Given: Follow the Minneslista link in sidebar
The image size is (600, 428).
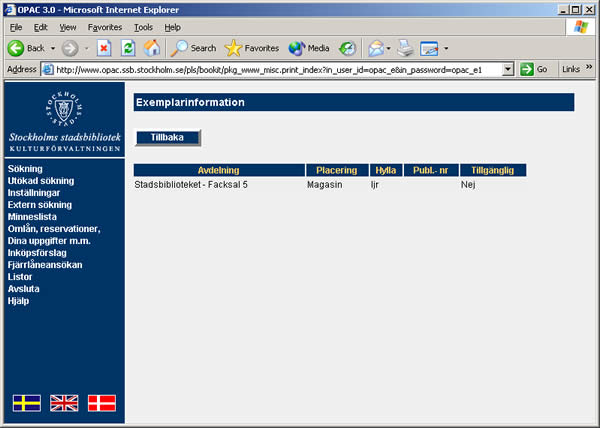Looking at the screenshot, I should tap(32, 217).
